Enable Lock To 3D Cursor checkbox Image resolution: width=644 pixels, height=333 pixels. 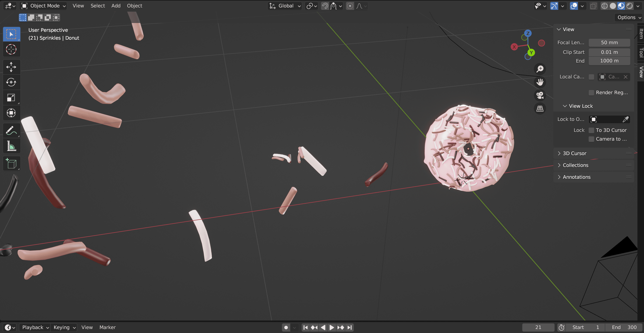591,130
